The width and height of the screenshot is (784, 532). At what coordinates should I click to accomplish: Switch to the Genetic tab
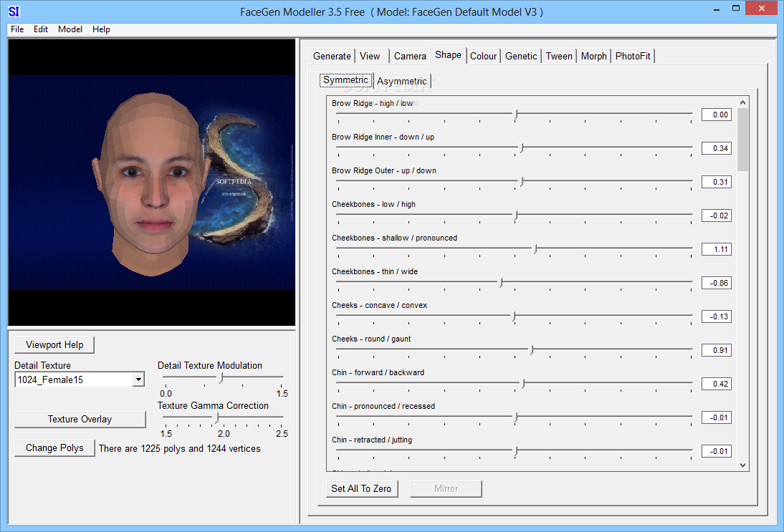point(520,56)
